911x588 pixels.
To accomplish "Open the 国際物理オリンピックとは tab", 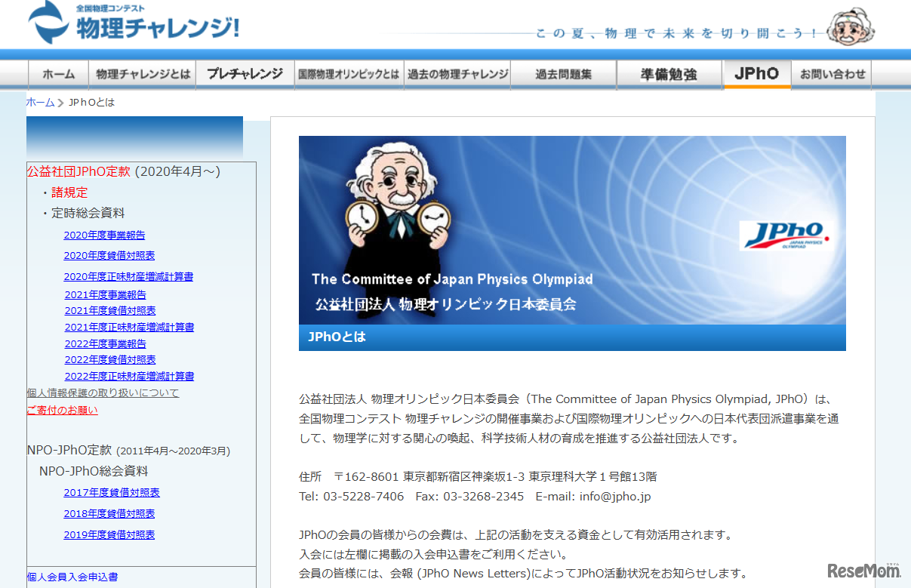I will coord(349,74).
